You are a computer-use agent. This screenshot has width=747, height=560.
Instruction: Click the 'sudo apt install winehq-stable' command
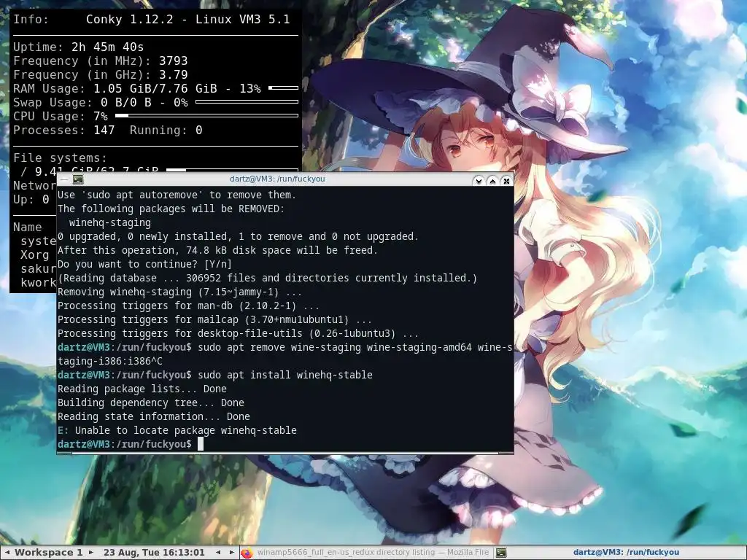click(x=285, y=375)
